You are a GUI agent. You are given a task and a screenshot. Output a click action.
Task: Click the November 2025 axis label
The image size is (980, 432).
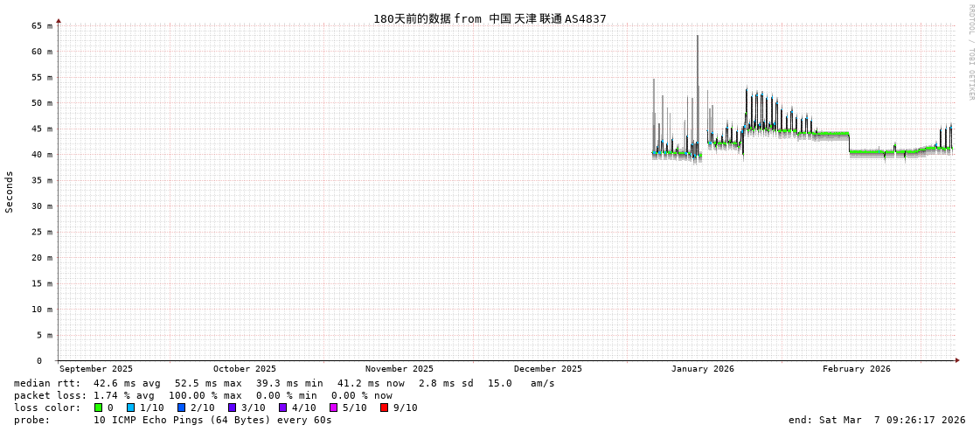pos(399,369)
